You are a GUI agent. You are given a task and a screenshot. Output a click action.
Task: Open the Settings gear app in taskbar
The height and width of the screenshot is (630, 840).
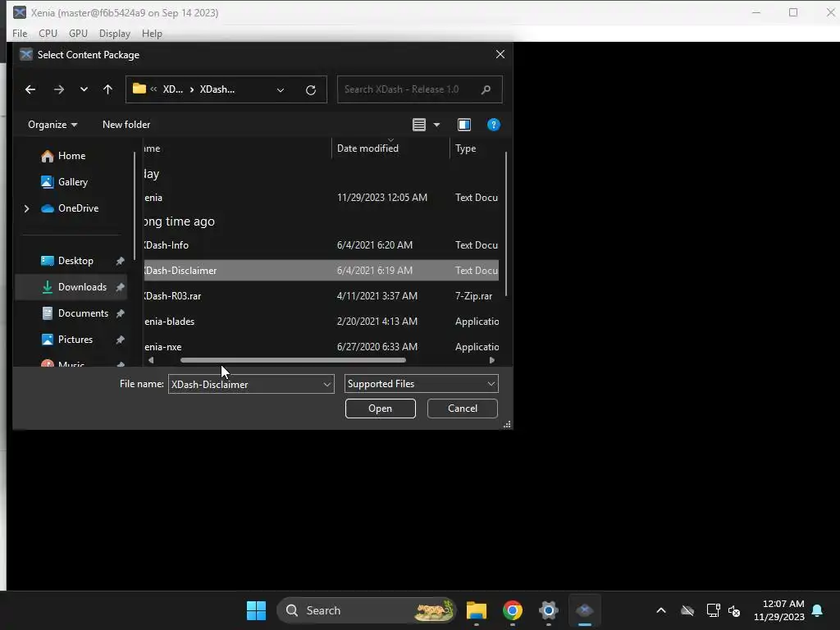549,610
